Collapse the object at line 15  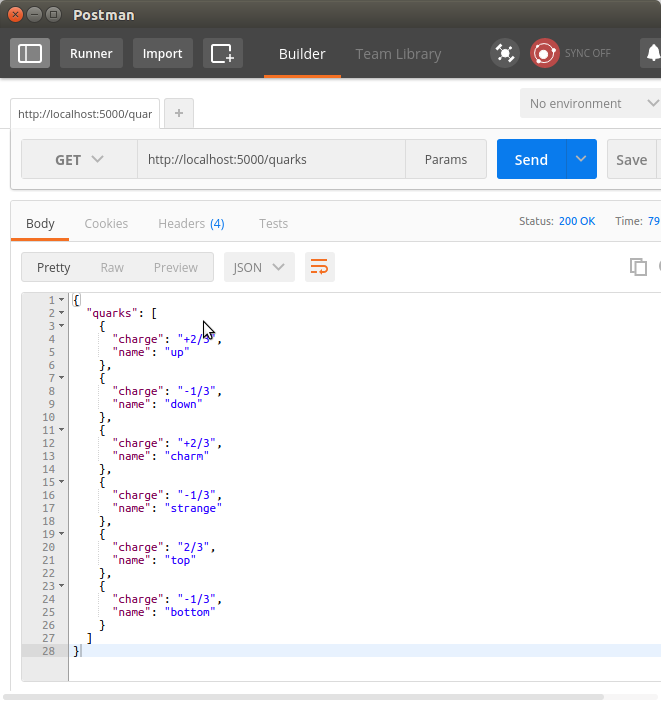tap(62, 482)
